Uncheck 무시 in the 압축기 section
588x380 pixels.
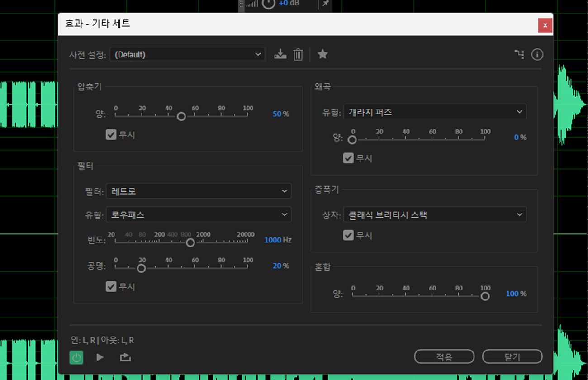click(111, 134)
